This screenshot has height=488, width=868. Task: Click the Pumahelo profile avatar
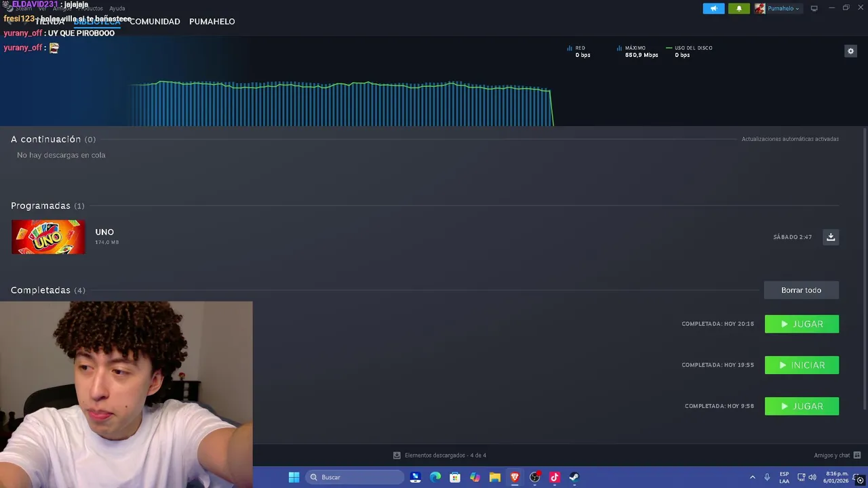(x=759, y=8)
